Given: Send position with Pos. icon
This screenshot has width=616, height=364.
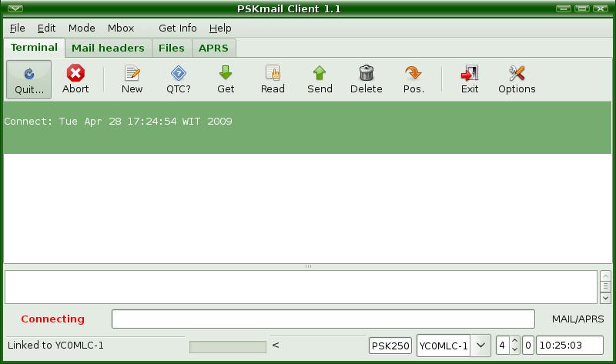Looking at the screenshot, I should [413, 73].
